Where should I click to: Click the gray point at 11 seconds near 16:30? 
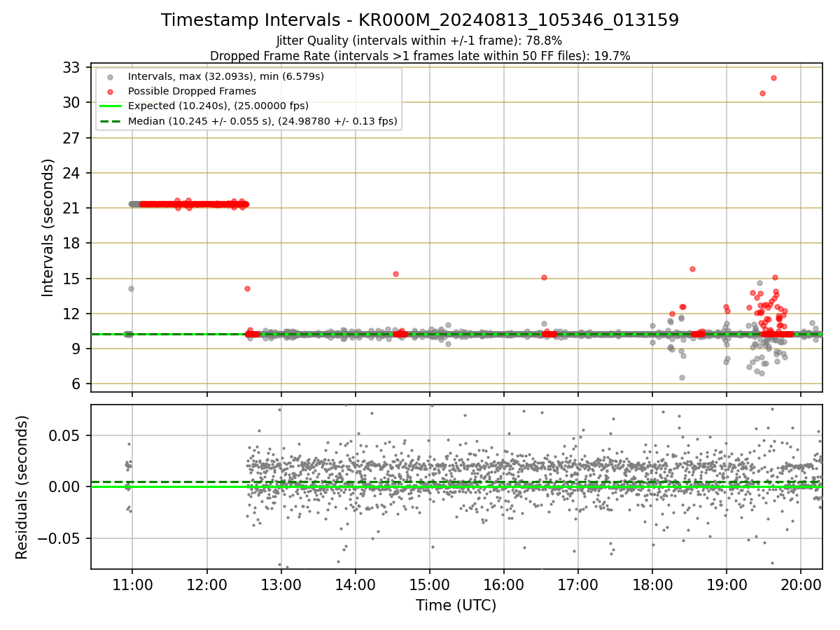pos(544,323)
